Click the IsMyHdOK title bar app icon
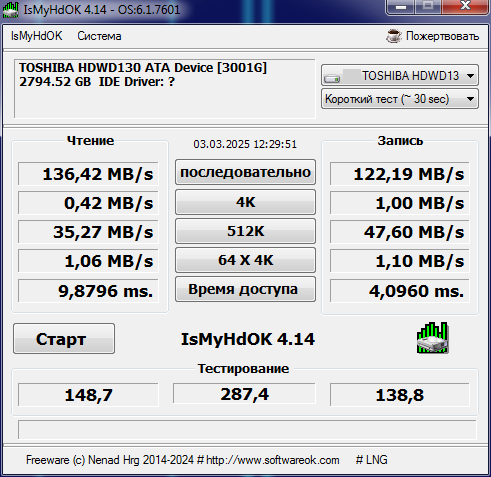491x477 pixels. pyautogui.click(x=11, y=9)
